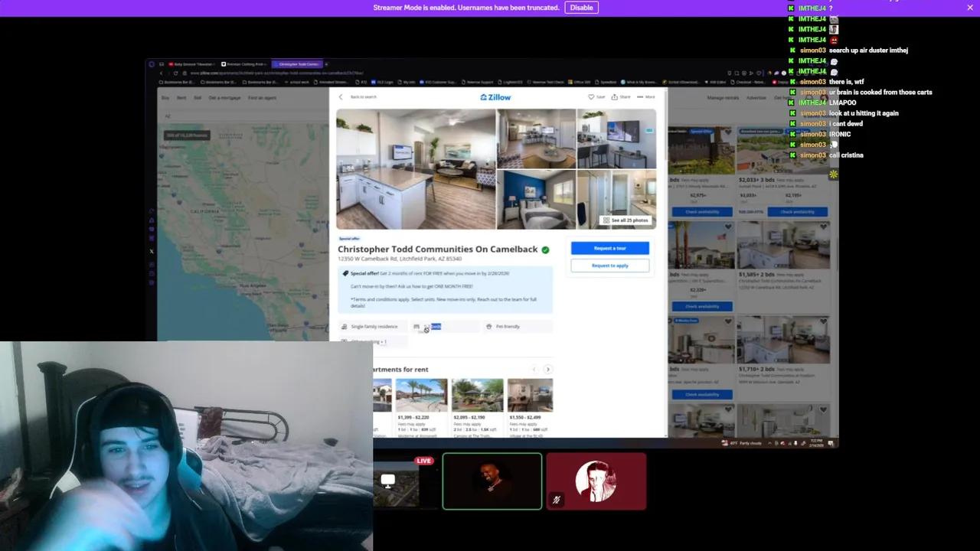
Task: Click chat message 'search up air duster imthej'
Action: tap(868, 51)
